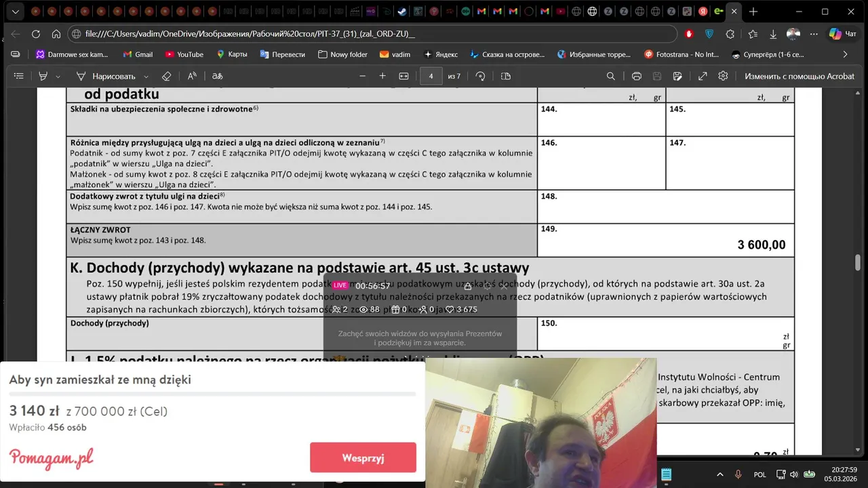Open the Fotostrana bookmark
Viewport: 868px width, 488px height.
pyautogui.click(x=682, y=54)
